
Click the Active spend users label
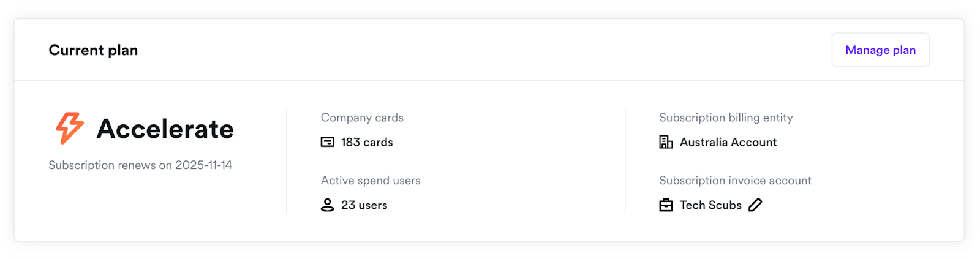click(371, 181)
